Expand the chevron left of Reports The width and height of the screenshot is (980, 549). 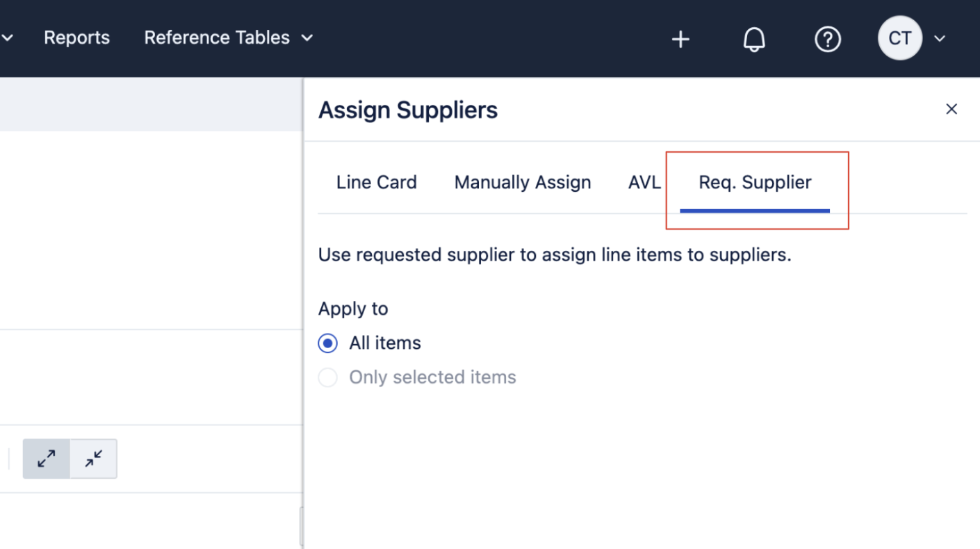pos(7,38)
